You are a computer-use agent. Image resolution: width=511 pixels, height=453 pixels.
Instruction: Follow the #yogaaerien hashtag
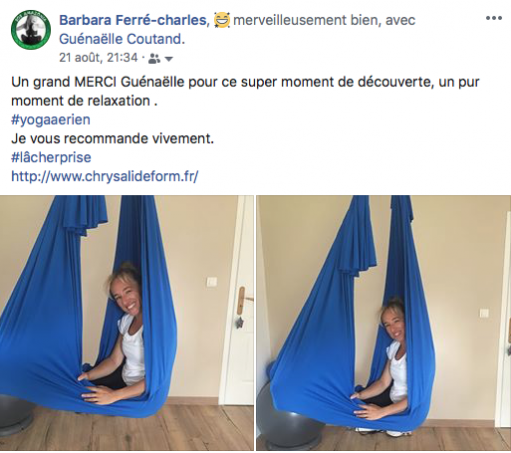[x=51, y=120]
